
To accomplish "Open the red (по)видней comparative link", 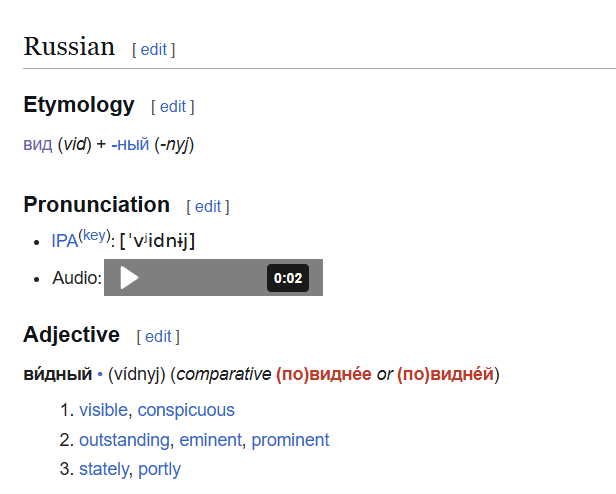I will tap(445, 374).
